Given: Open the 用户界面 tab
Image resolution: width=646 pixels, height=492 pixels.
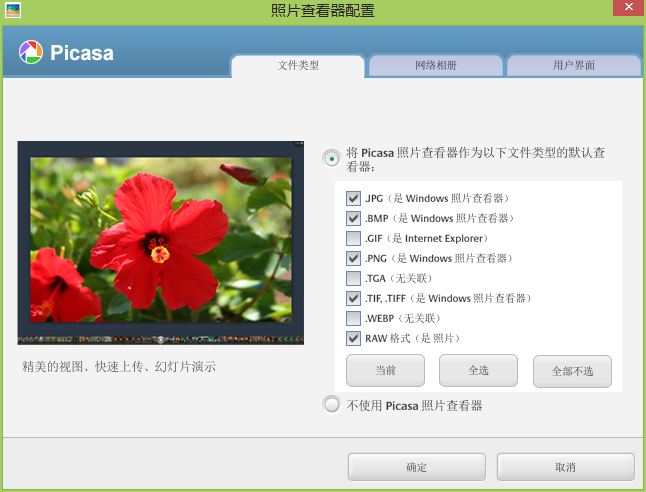Looking at the screenshot, I should tap(573, 66).
